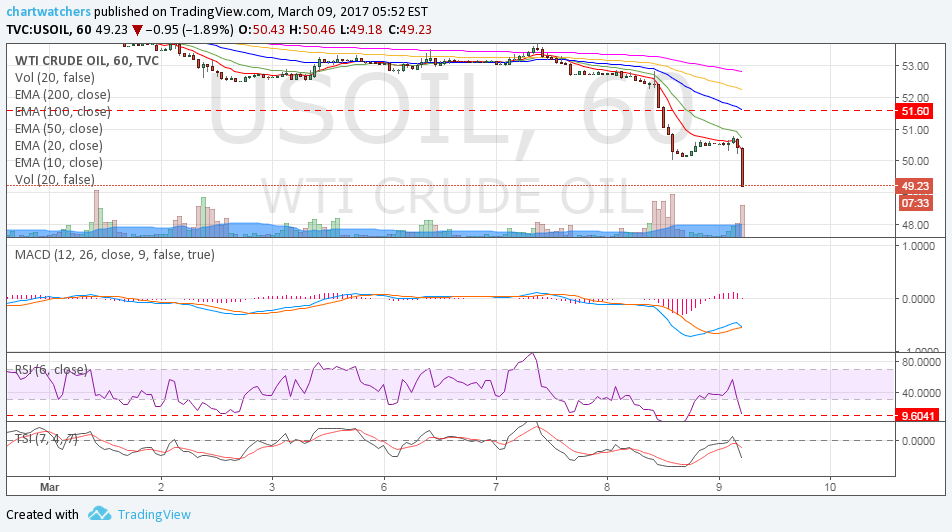
Task: Open the chartwatchers author link
Action: (49, 12)
